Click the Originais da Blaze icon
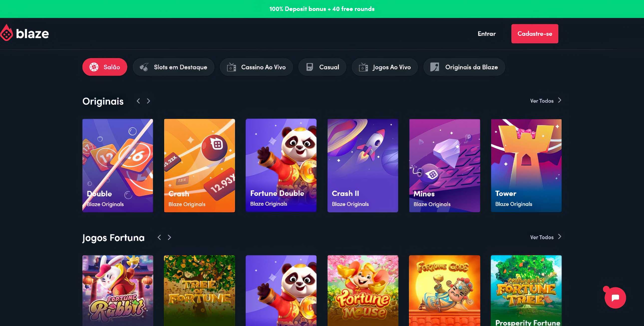The height and width of the screenshot is (326, 644). [x=435, y=67]
